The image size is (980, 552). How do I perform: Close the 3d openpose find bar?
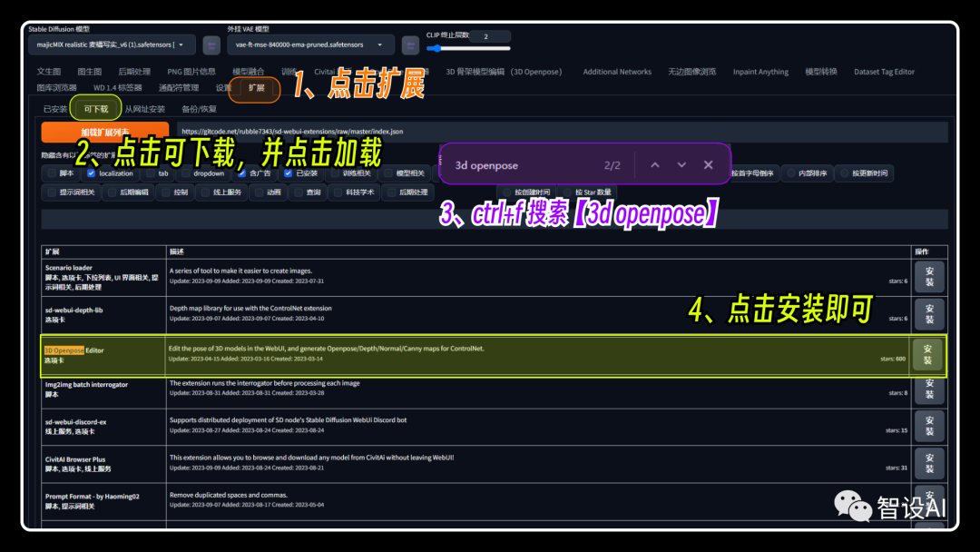click(x=708, y=165)
